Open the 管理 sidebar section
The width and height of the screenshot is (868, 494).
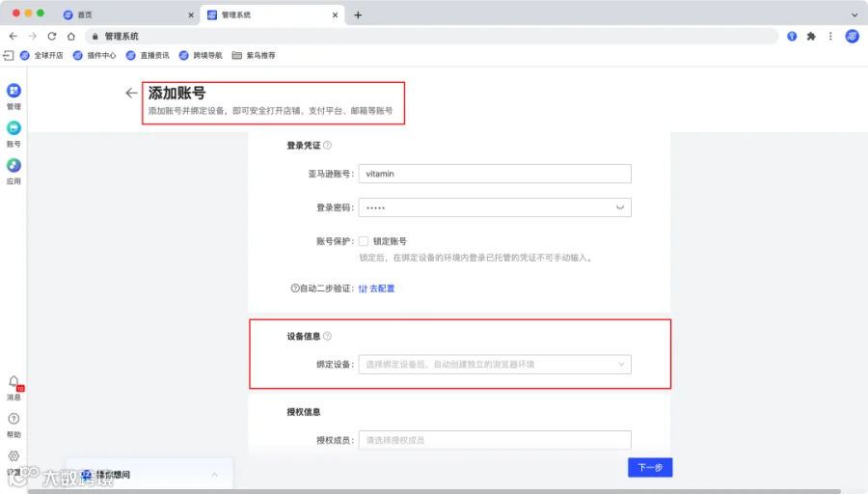[x=14, y=96]
